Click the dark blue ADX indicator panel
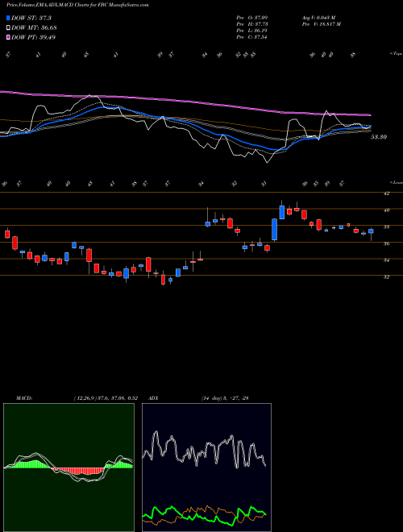Screen dimensions: 403x532 point(206,468)
